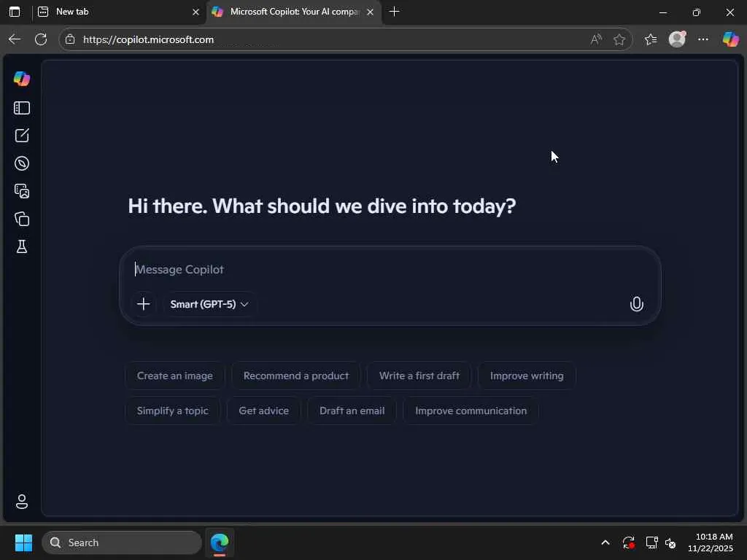Select the Draft an email suggestion

click(352, 411)
